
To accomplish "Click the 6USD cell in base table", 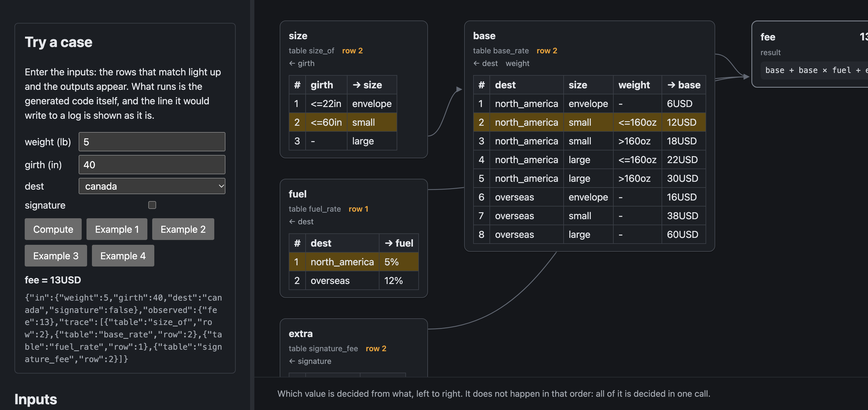I will pyautogui.click(x=684, y=103).
